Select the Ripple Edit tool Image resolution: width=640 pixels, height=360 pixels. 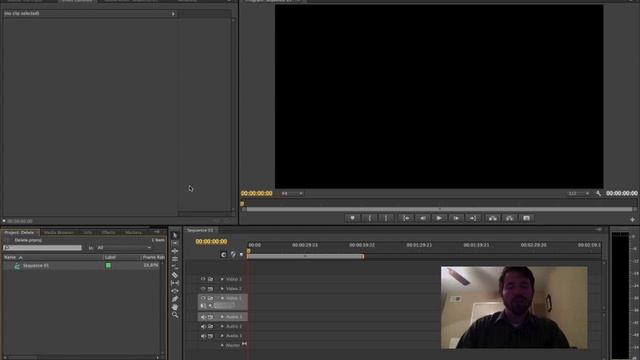click(175, 251)
